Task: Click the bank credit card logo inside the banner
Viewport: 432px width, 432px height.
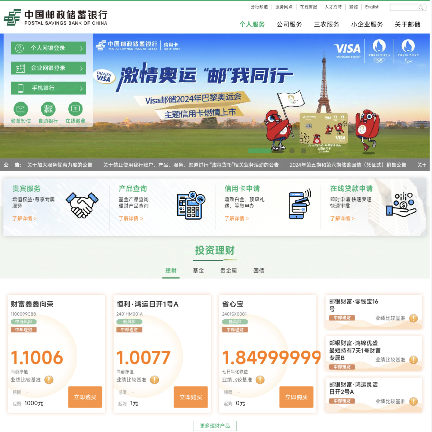Action: click(x=138, y=45)
